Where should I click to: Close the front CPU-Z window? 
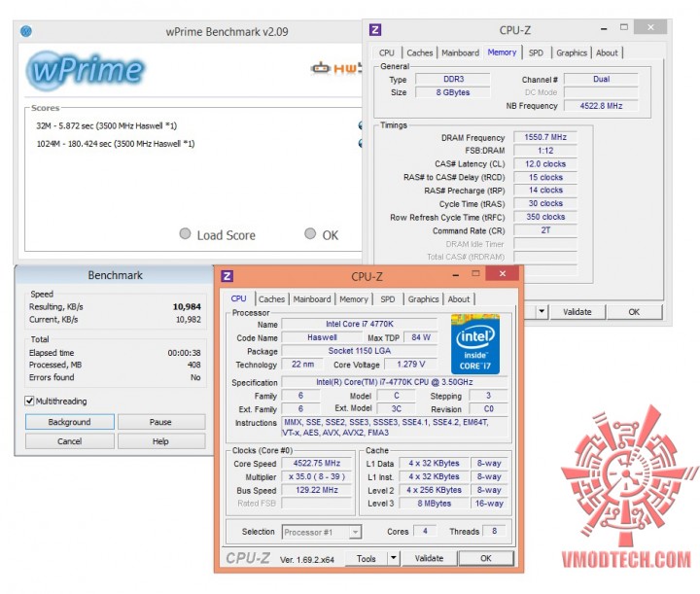[x=503, y=273]
